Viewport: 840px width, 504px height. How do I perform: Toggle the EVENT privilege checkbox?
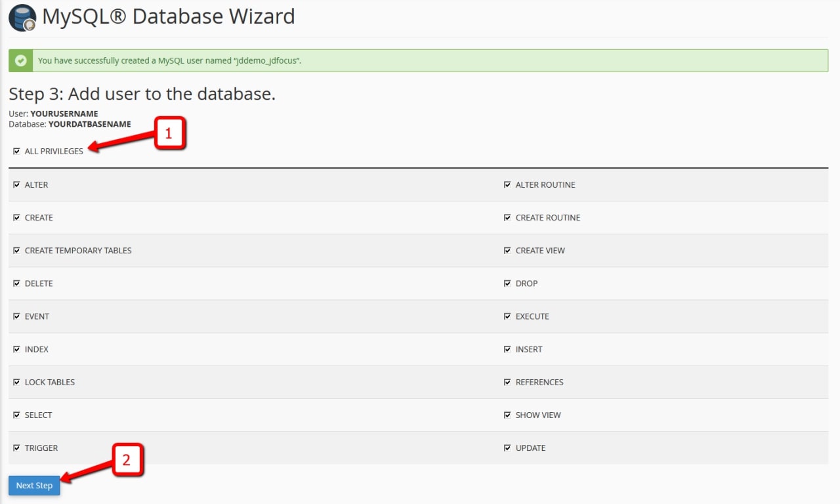point(17,316)
